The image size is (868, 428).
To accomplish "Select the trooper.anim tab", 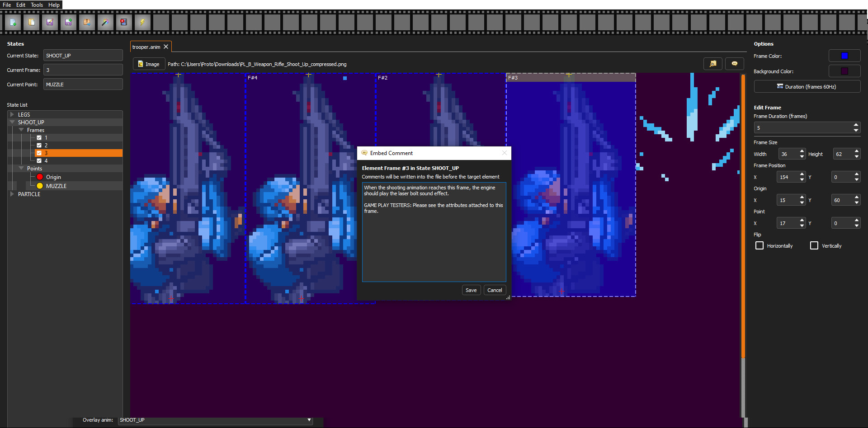I will point(146,47).
